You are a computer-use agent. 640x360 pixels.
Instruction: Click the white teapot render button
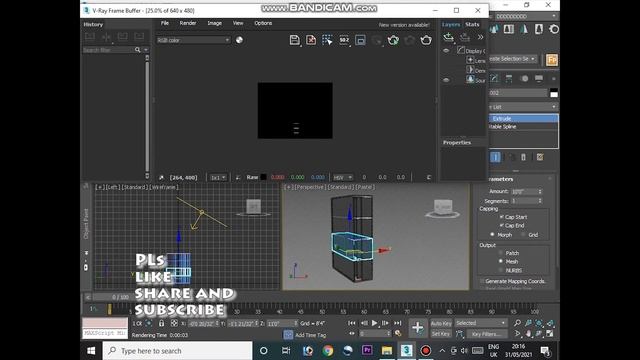[x=426, y=40]
